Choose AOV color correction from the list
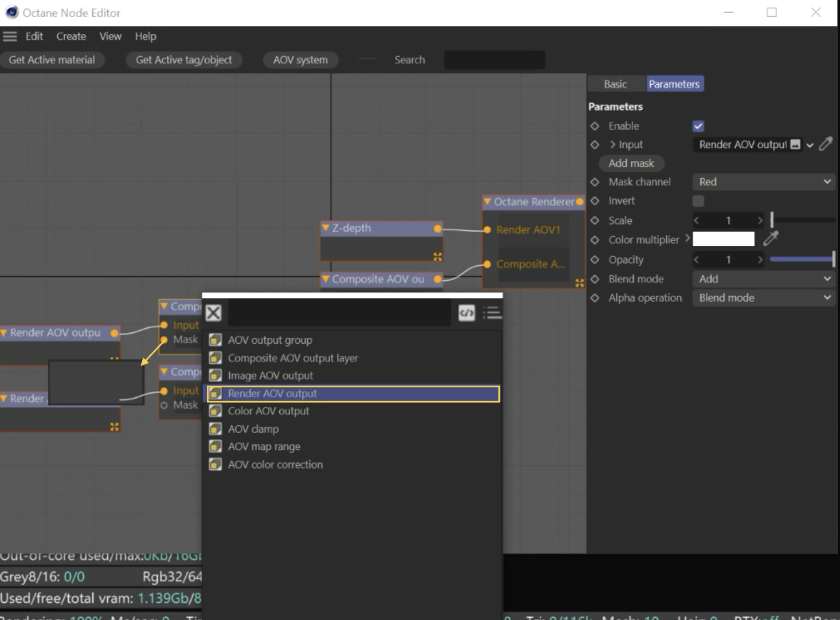840x620 pixels. (x=353, y=465)
